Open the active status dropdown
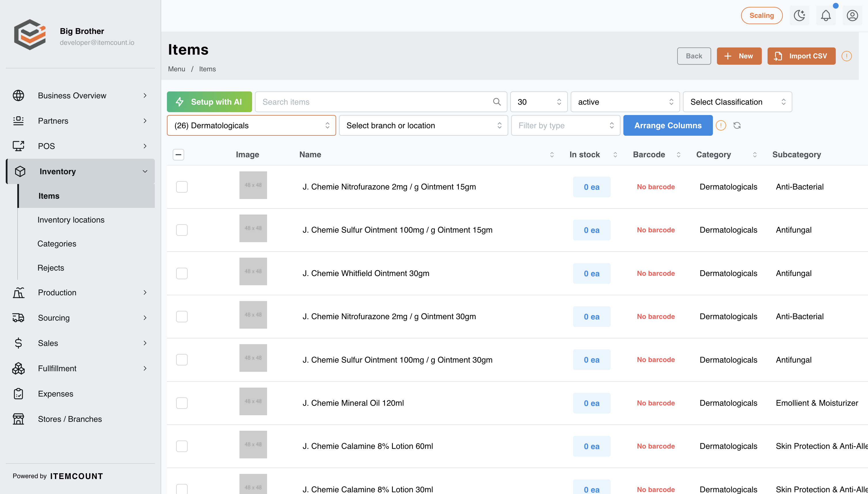Viewport: 868px width, 494px height. (625, 102)
